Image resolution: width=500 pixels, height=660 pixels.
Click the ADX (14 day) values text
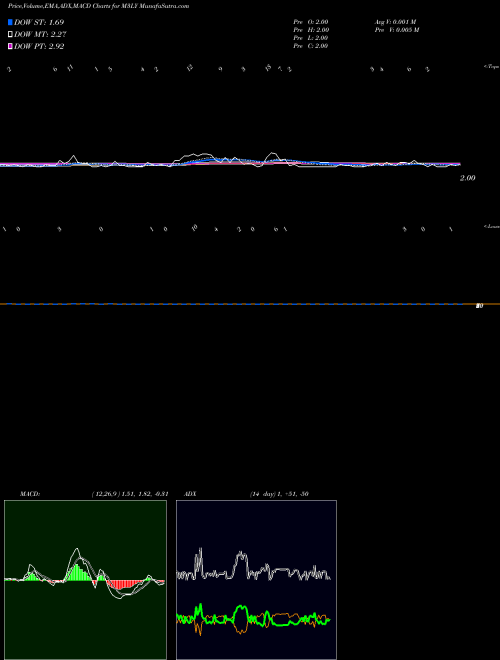279,494
